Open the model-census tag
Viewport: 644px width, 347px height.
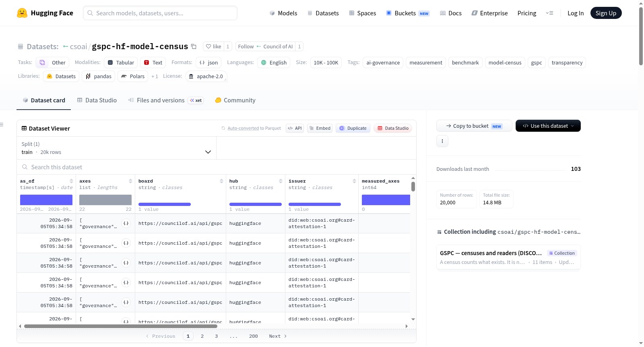505,62
